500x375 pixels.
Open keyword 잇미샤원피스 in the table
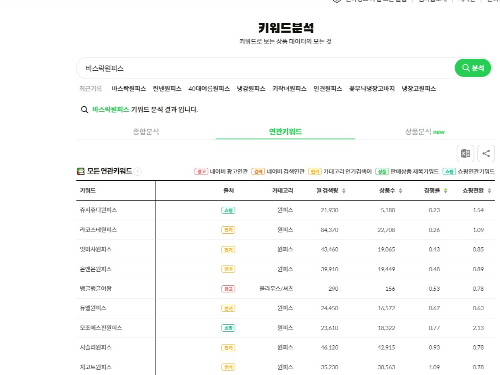(95, 249)
